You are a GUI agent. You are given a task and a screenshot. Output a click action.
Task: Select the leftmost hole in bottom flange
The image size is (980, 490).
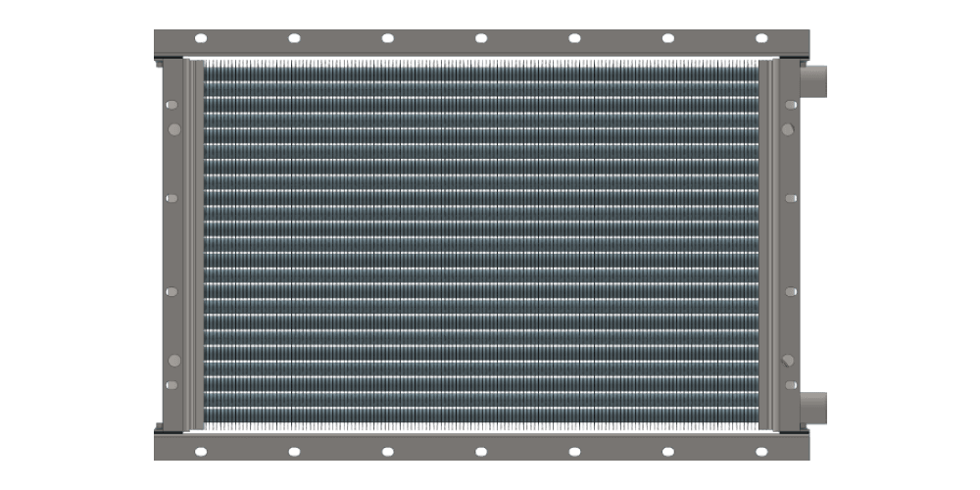coord(201,451)
